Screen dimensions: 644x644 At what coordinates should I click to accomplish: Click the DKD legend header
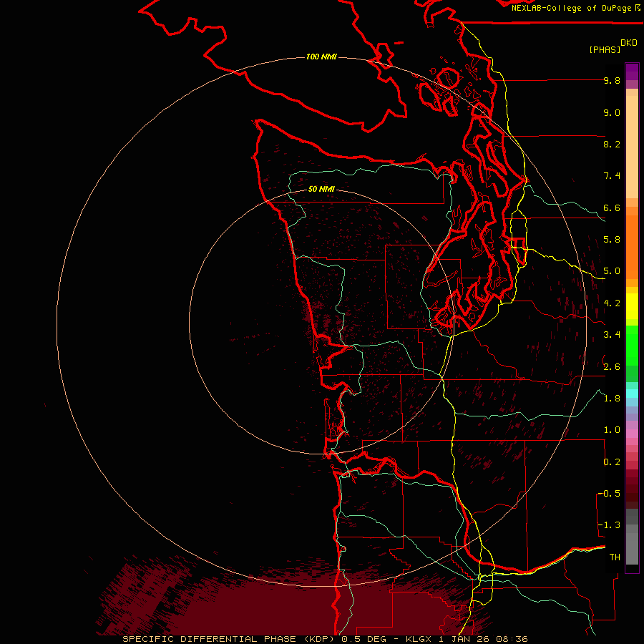pyautogui.click(x=629, y=43)
